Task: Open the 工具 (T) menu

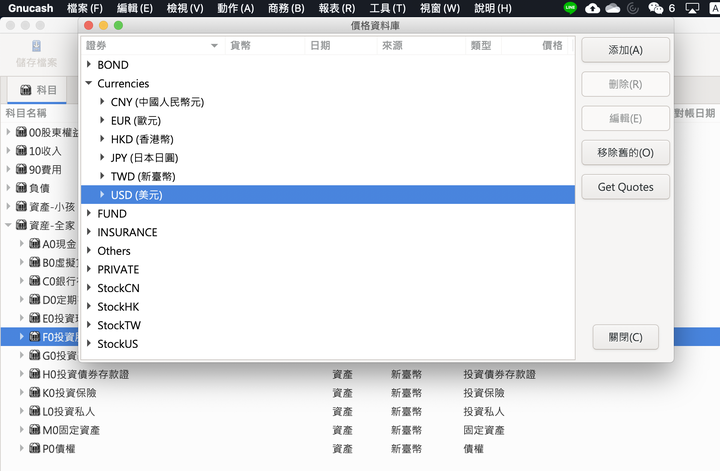Action: pos(388,8)
